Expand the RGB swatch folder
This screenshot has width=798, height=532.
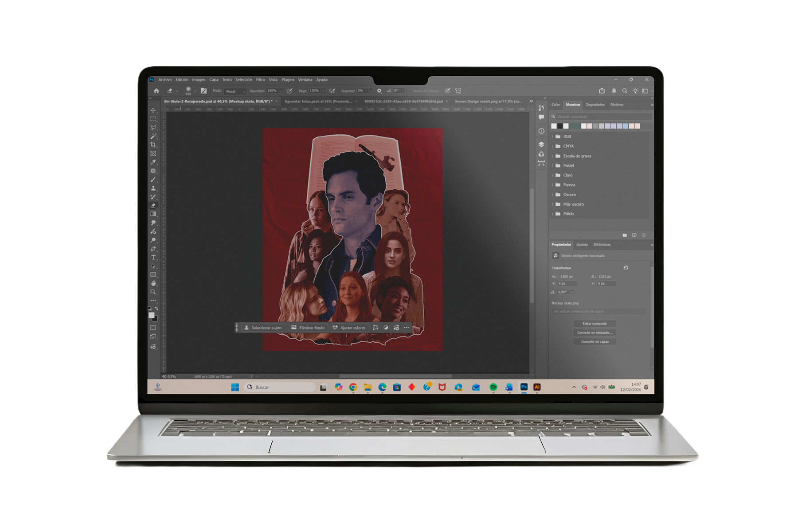(x=552, y=137)
